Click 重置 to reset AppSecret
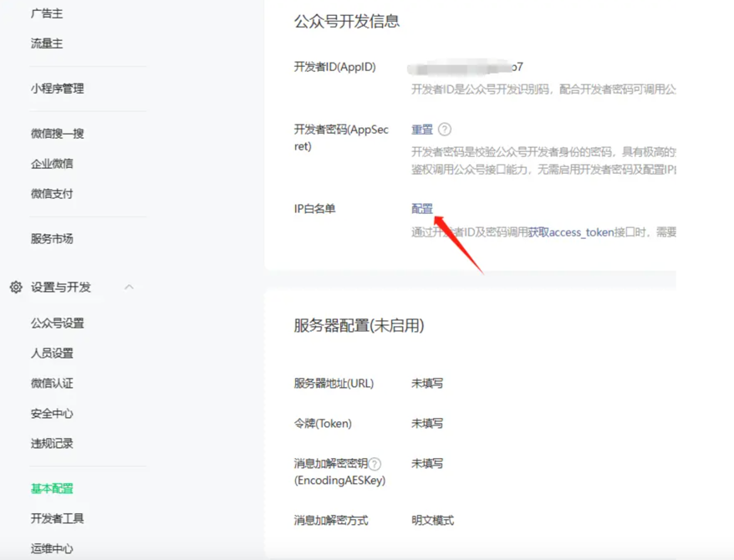The width and height of the screenshot is (734, 560). [422, 130]
